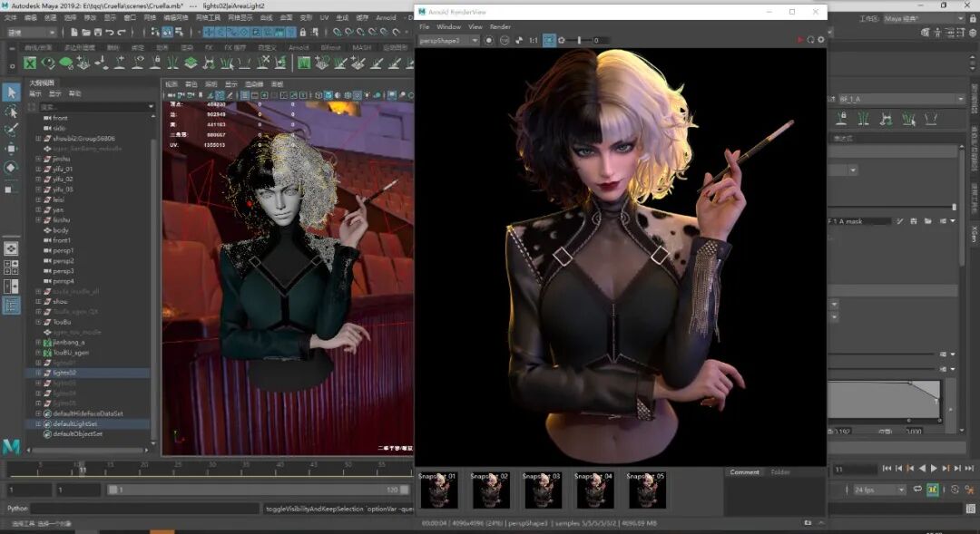980x534 pixels.
Task: Expand the TouBu node in Outliner
Action: point(38,322)
